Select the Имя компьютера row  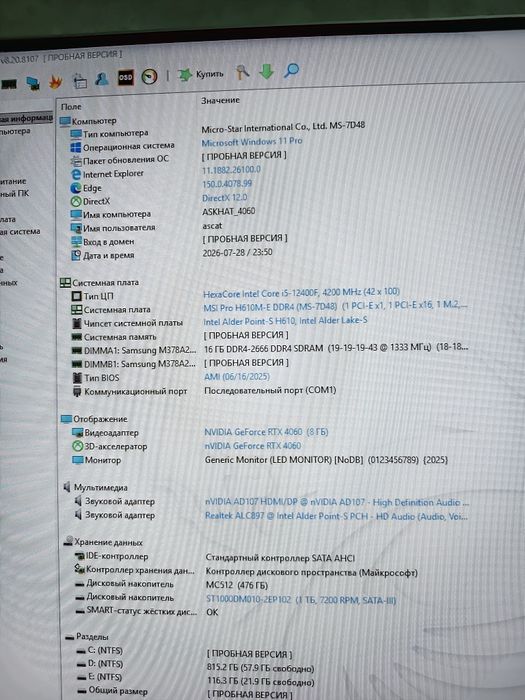click(x=111, y=215)
